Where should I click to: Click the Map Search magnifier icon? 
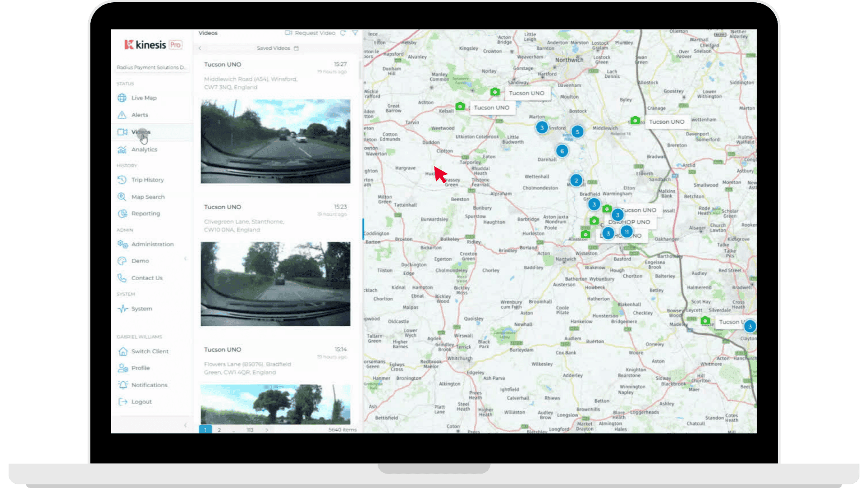point(122,197)
